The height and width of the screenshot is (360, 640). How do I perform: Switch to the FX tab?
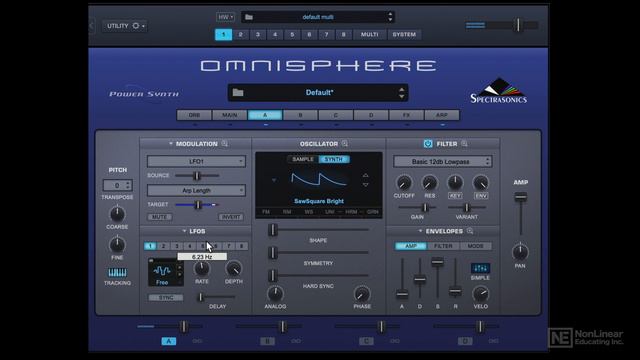[x=406, y=115]
